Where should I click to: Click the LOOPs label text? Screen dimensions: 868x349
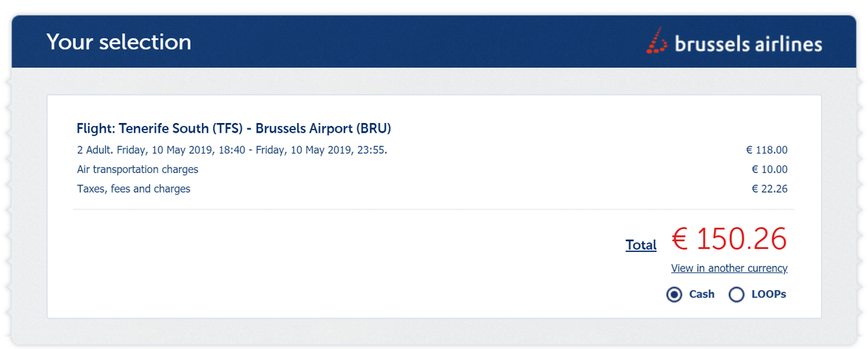click(x=769, y=294)
